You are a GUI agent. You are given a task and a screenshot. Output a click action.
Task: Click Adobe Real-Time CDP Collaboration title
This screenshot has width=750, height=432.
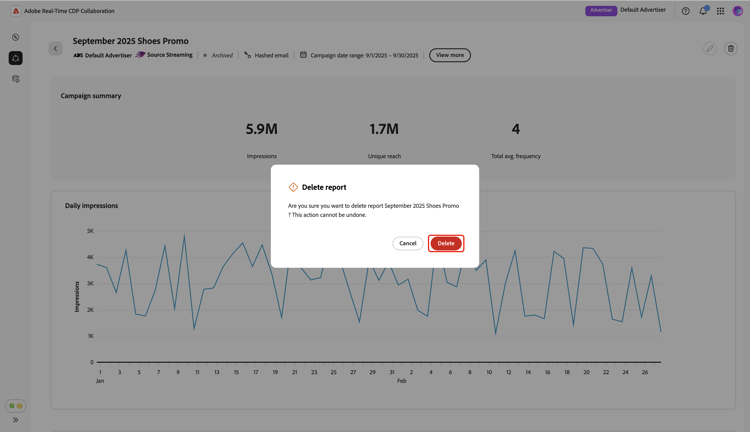pos(69,11)
